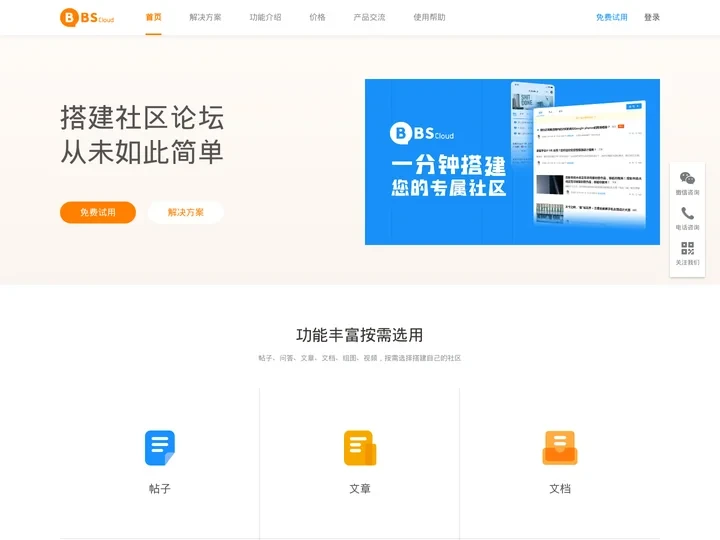Click the 帖子 label text
720x540 pixels.
click(x=159, y=489)
